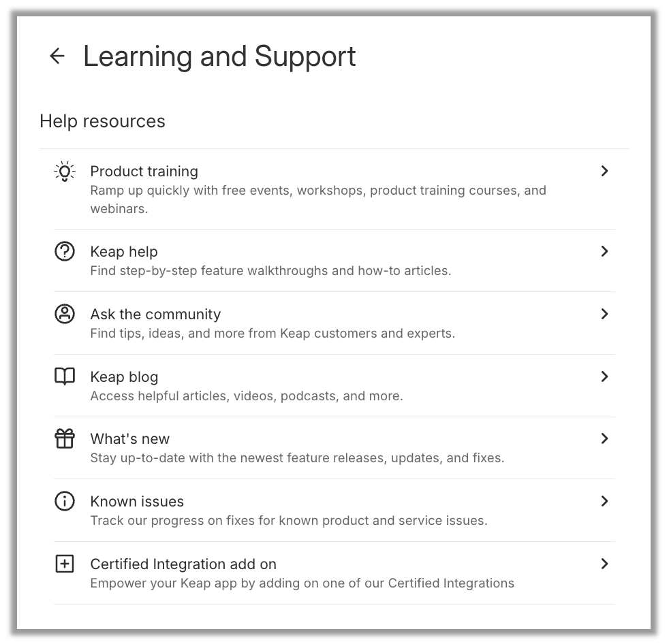Image resolution: width=669 pixels, height=644 pixels.
Task: Click the plus square Certified Integration icon
Action: (x=65, y=564)
